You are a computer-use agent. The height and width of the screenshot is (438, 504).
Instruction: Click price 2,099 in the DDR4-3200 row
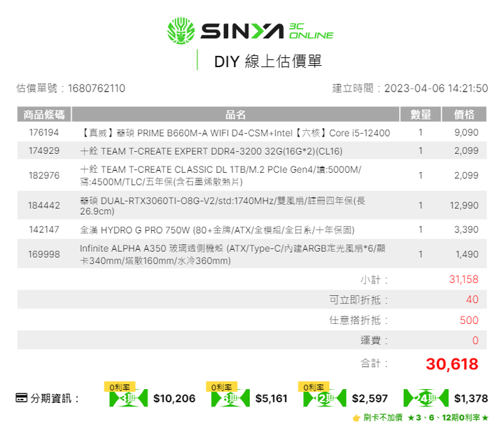[x=466, y=150]
